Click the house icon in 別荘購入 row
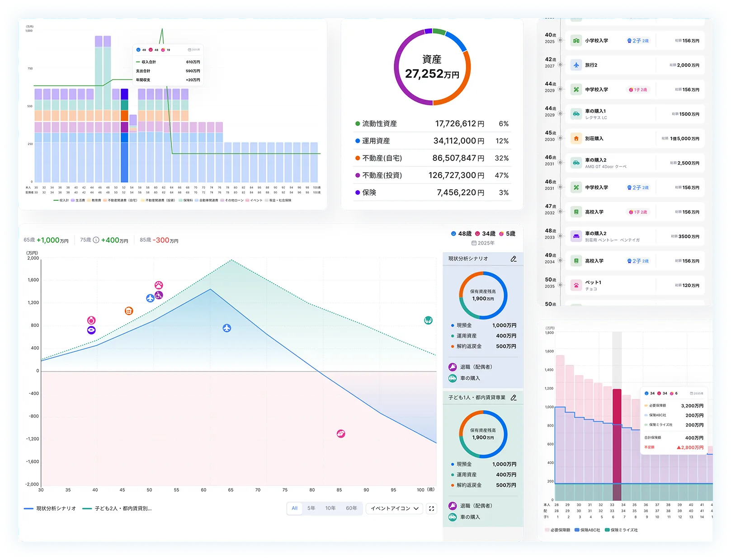This screenshot has width=731, height=560. pyautogui.click(x=576, y=139)
